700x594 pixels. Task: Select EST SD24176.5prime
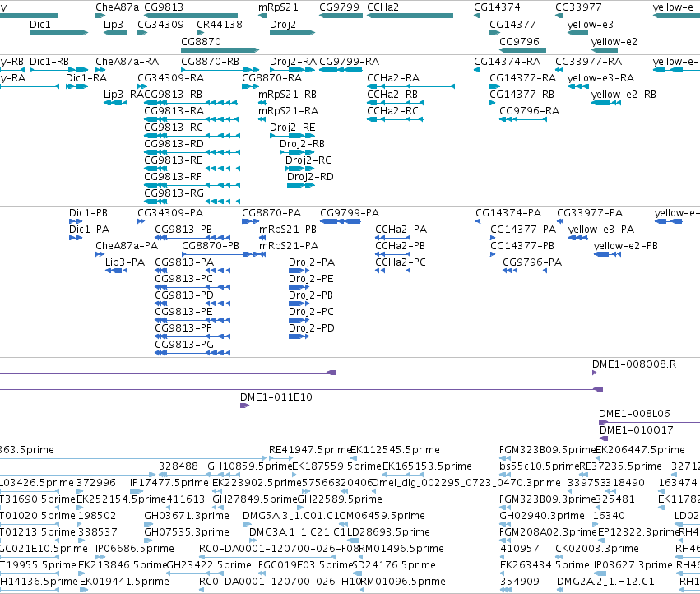click(394, 565)
